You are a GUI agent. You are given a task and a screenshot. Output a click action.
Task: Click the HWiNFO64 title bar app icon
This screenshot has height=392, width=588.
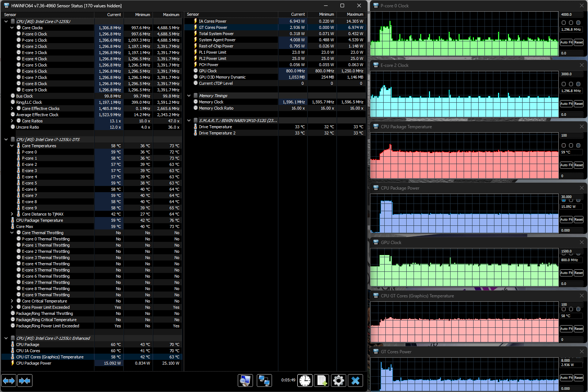(6, 5)
